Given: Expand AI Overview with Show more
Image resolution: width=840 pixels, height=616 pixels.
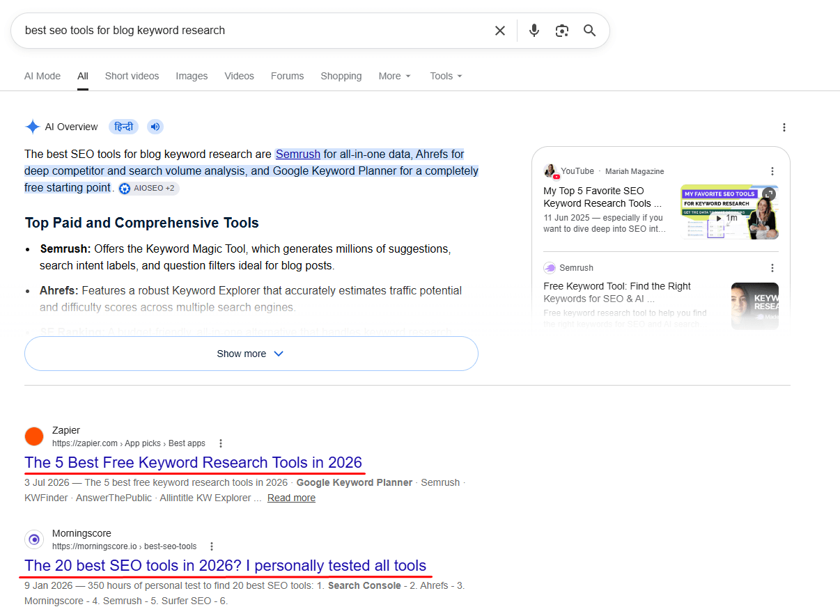Looking at the screenshot, I should click(251, 354).
